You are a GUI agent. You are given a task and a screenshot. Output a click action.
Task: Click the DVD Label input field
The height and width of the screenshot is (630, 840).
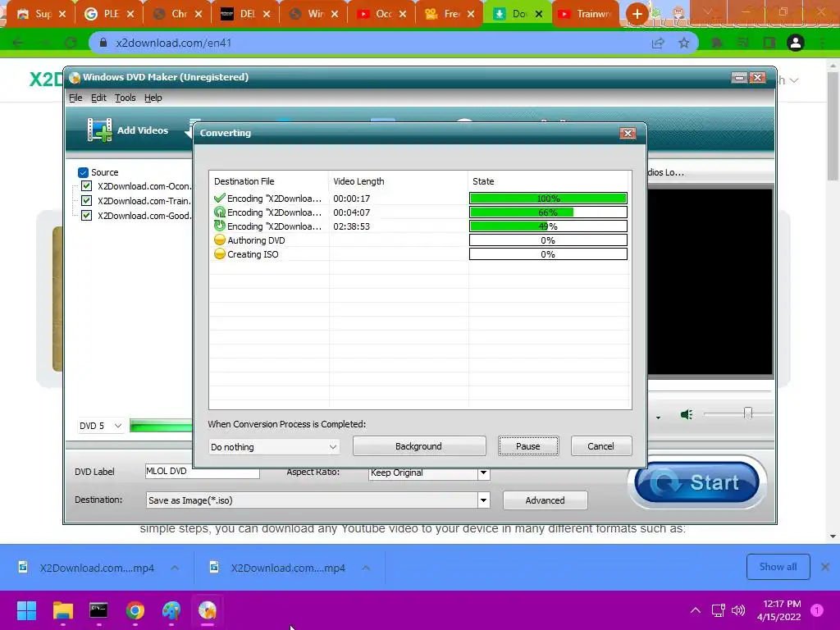[203, 472]
